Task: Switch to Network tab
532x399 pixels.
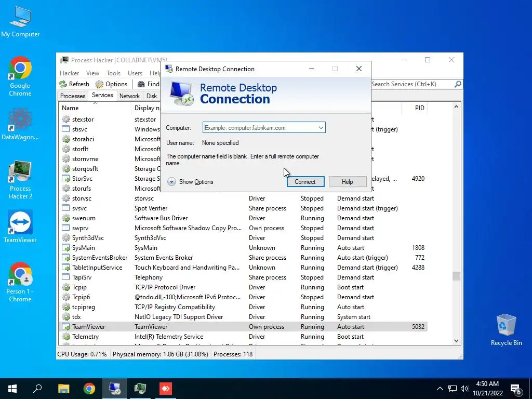Action: pyautogui.click(x=129, y=96)
